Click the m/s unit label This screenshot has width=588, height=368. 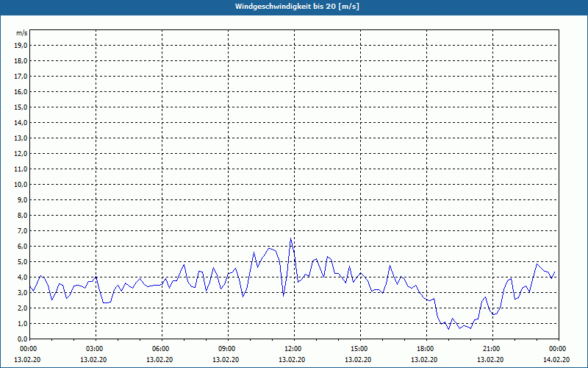pos(22,33)
